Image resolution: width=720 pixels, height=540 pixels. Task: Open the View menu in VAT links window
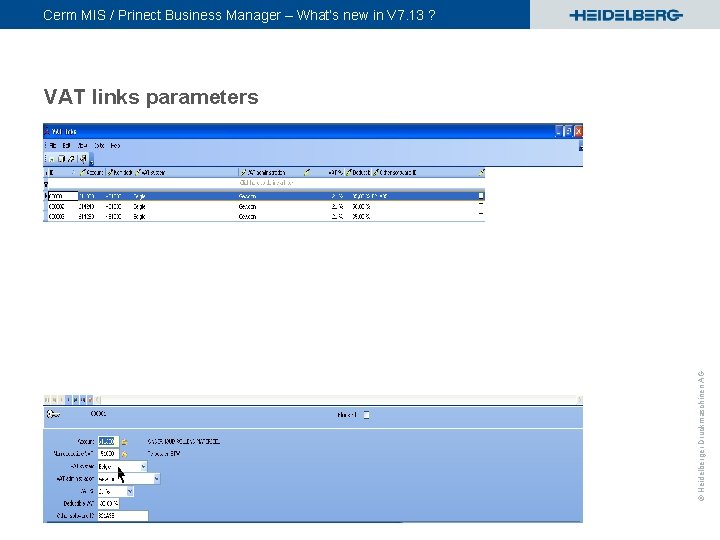click(x=82, y=146)
